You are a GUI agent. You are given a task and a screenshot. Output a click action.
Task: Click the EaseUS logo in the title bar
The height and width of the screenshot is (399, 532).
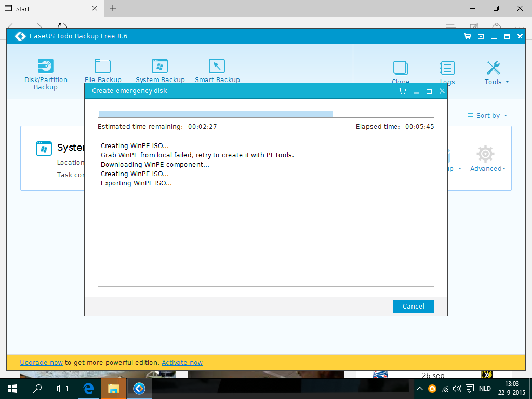point(20,36)
